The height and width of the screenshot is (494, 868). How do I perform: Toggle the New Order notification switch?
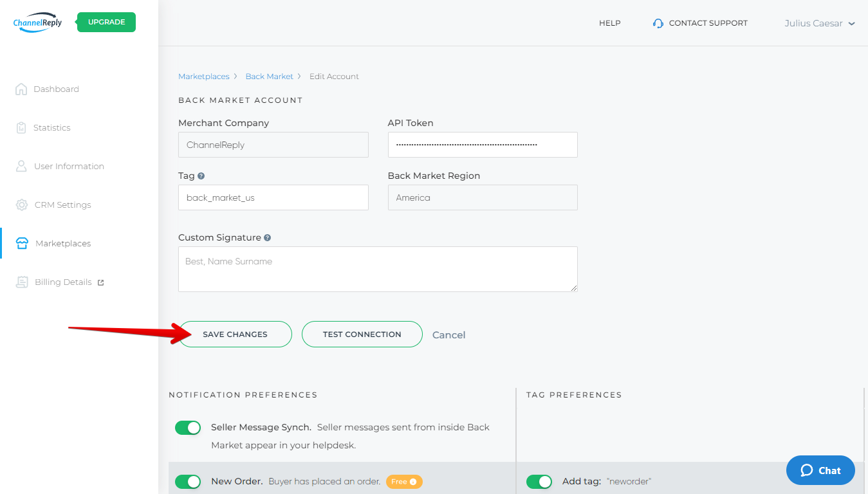tap(188, 482)
